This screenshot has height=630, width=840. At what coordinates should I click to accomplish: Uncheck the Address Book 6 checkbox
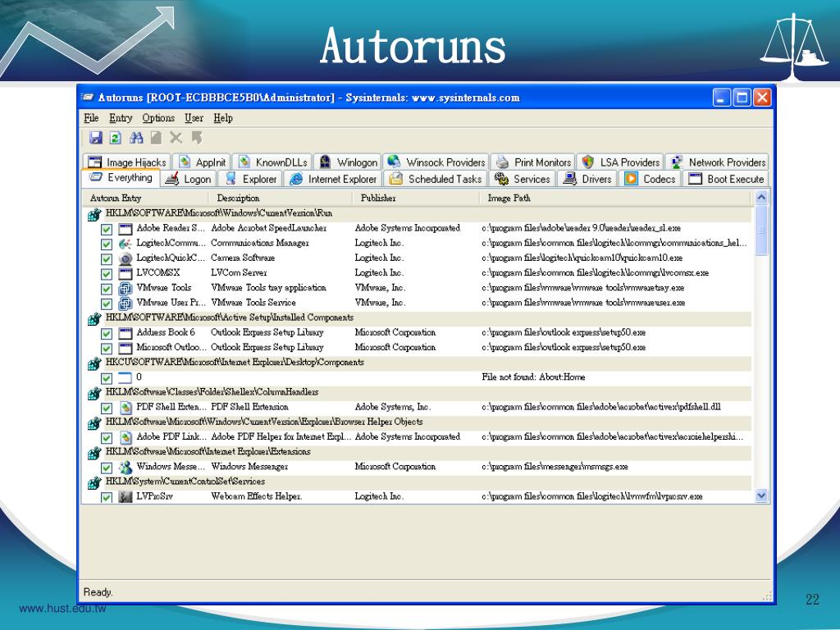(x=107, y=334)
